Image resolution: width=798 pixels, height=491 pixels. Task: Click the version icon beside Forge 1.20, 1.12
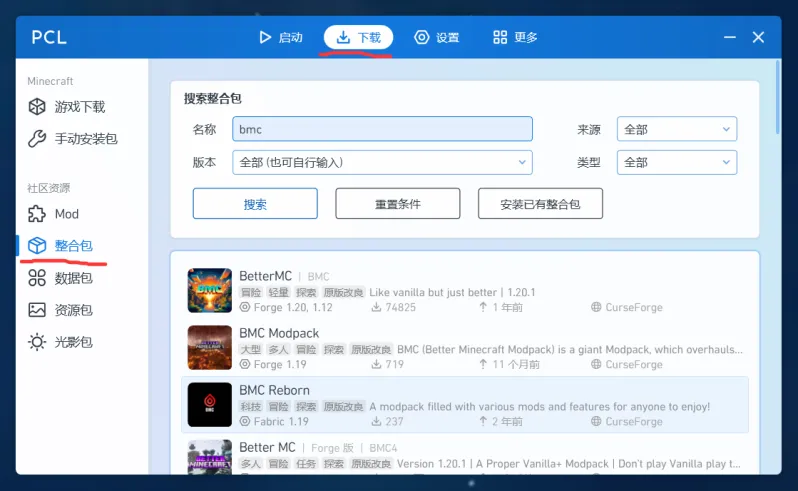click(245, 307)
